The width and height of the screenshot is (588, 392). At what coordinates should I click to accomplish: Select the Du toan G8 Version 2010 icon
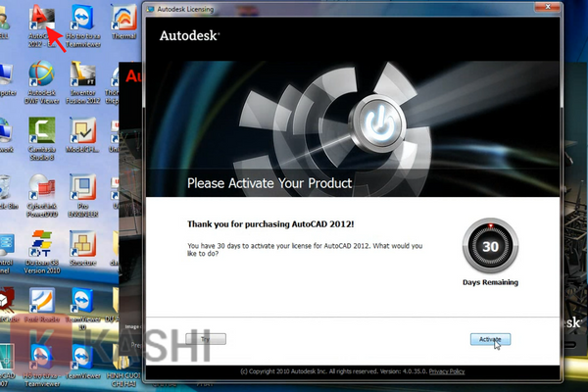pyautogui.click(x=42, y=248)
